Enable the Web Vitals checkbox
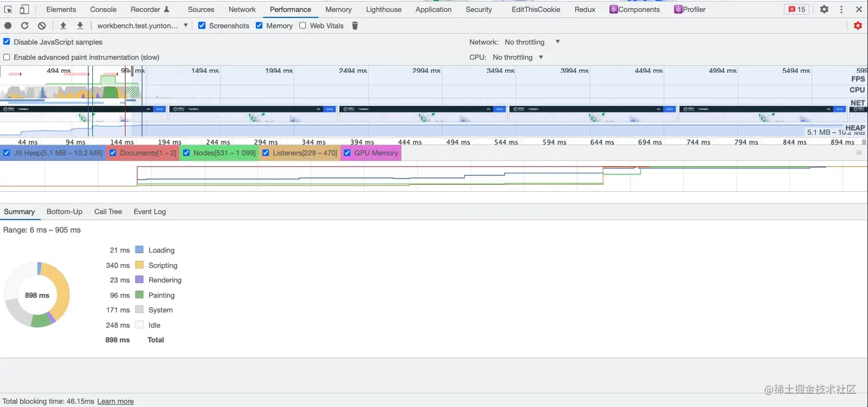 (x=303, y=26)
